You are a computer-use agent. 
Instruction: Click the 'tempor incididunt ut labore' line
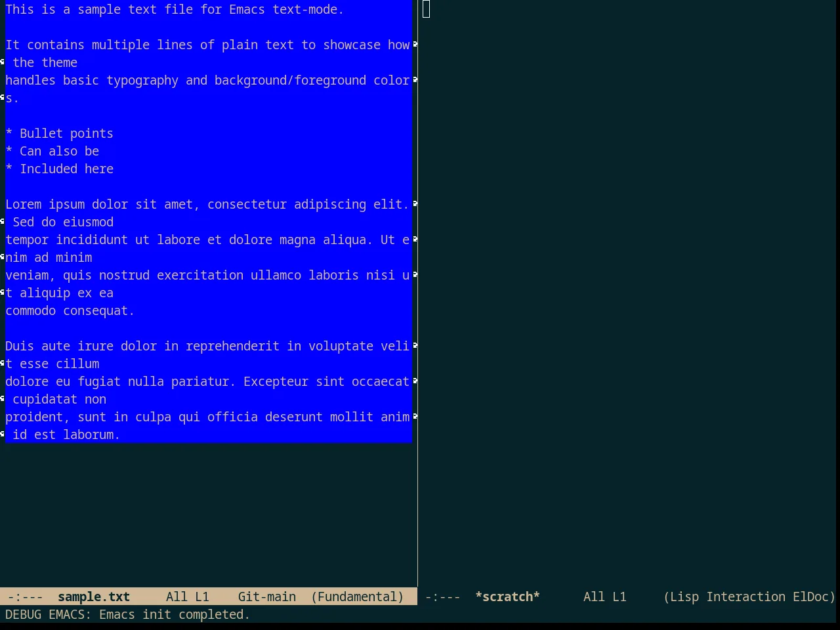coord(207,240)
